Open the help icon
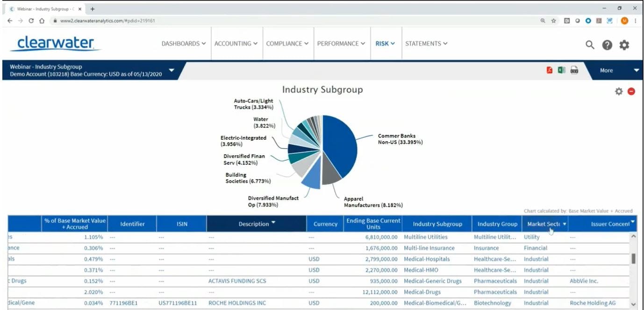The height and width of the screenshot is (310, 644). pyautogui.click(x=606, y=45)
